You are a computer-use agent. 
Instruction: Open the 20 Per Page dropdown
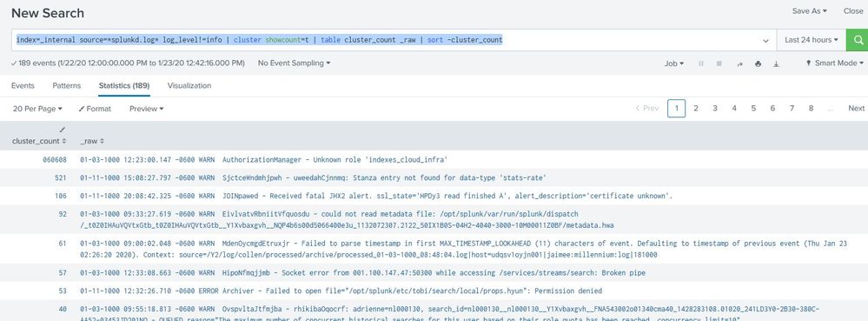[x=37, y=109]
